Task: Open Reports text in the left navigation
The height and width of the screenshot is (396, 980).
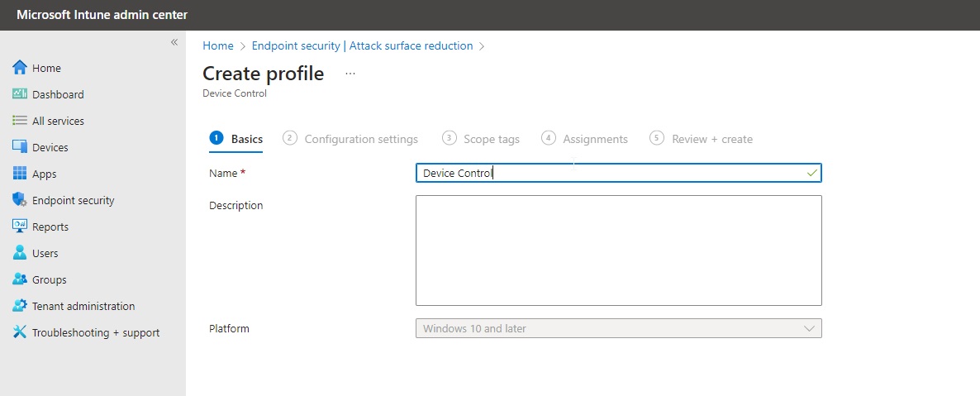Action: pos(50,227)
